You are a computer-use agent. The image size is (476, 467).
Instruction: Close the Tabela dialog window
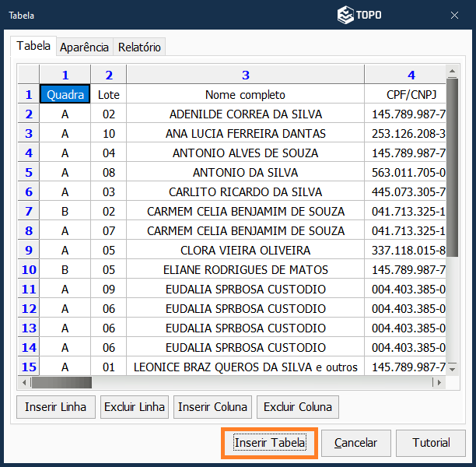click(x=455, y=15)
